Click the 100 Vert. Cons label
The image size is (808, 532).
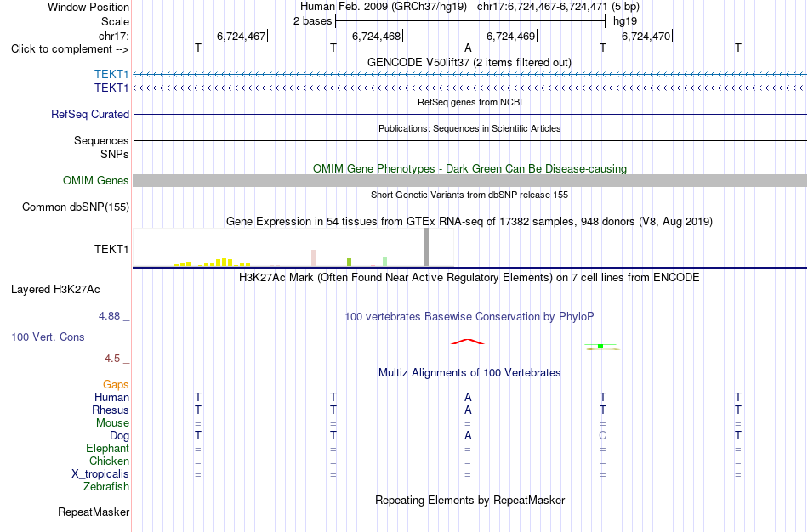pos(48,337)
